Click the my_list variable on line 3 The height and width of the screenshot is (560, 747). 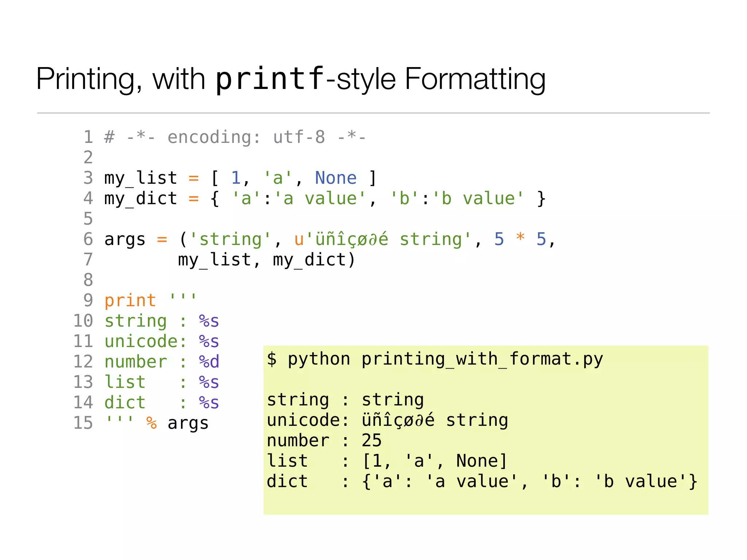click(x=140, y=178)
